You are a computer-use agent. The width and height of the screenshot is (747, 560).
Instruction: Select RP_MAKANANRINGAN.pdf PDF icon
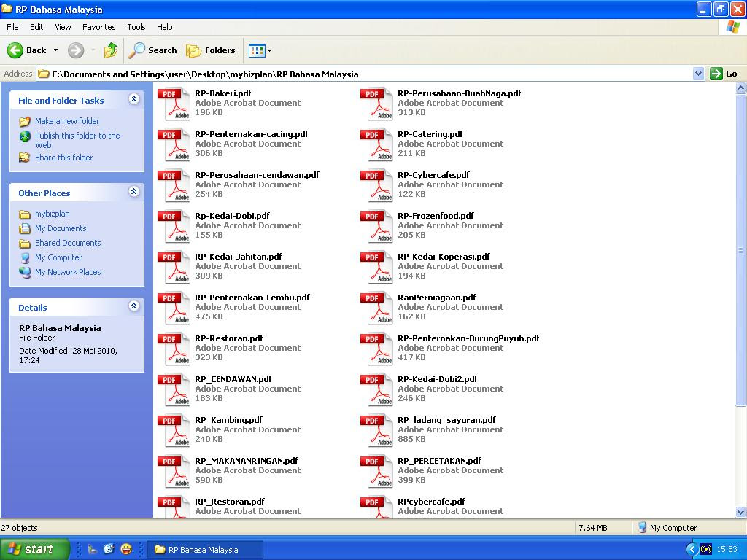[174, 472]
